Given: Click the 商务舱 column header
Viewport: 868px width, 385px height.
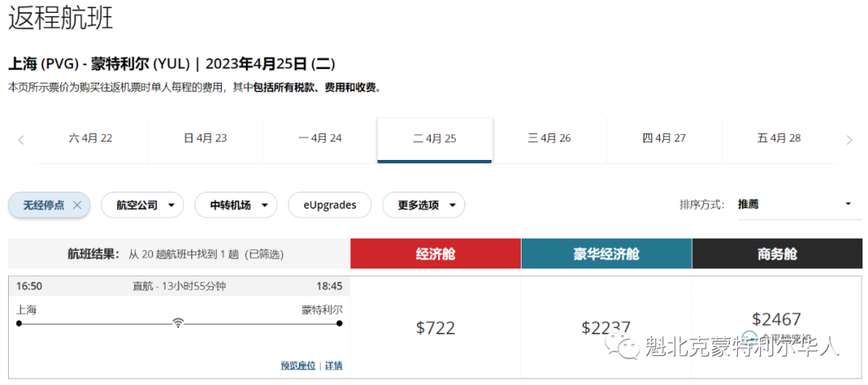Looking at the screenshot, I should 777,254.
